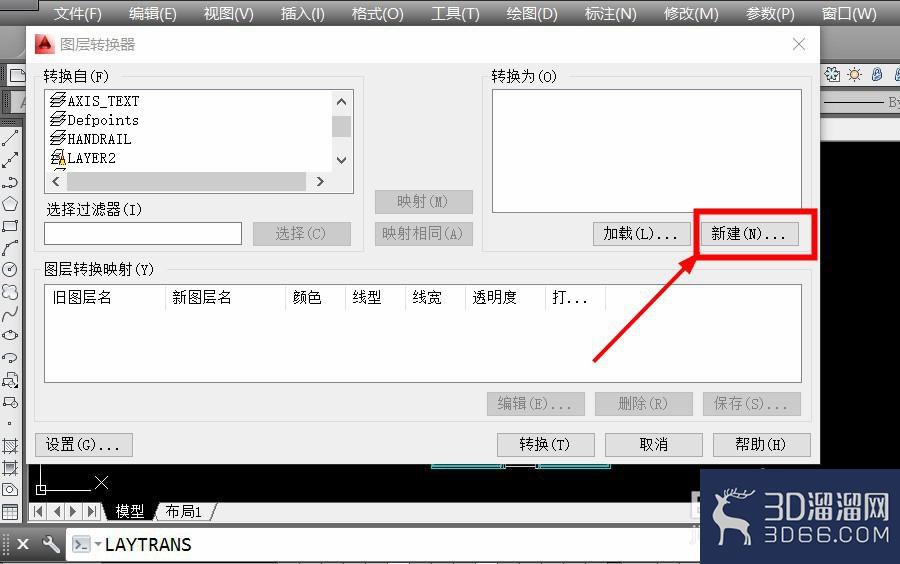The image size is (900, 564).
Task: Select the Polygon tool
Action: click(10, 204)
